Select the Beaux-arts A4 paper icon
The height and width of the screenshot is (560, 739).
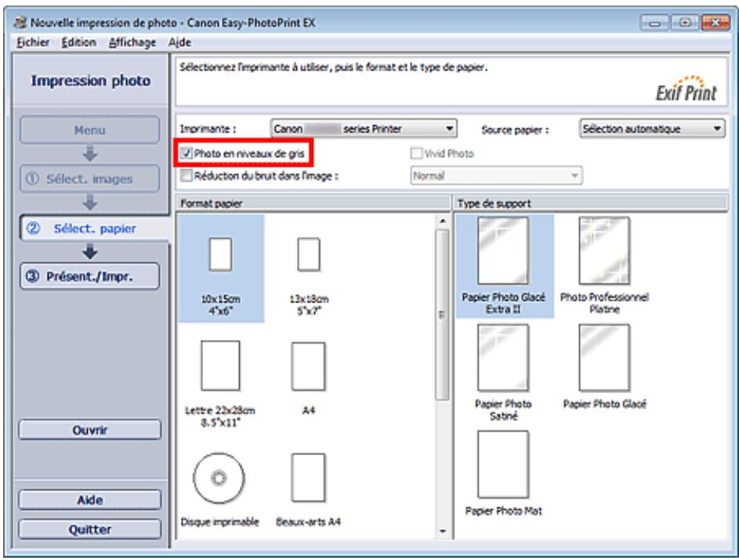coord(308,478)
